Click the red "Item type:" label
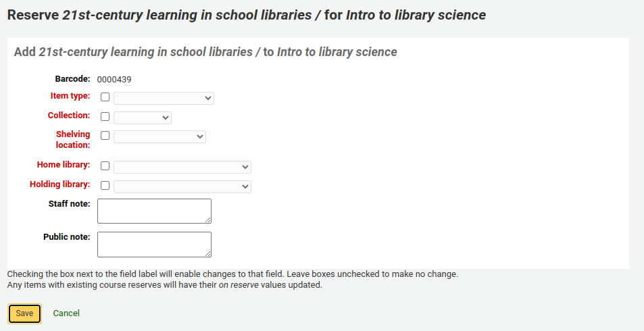This screenshot has height=331, width=644. click(x=70, y=97)
